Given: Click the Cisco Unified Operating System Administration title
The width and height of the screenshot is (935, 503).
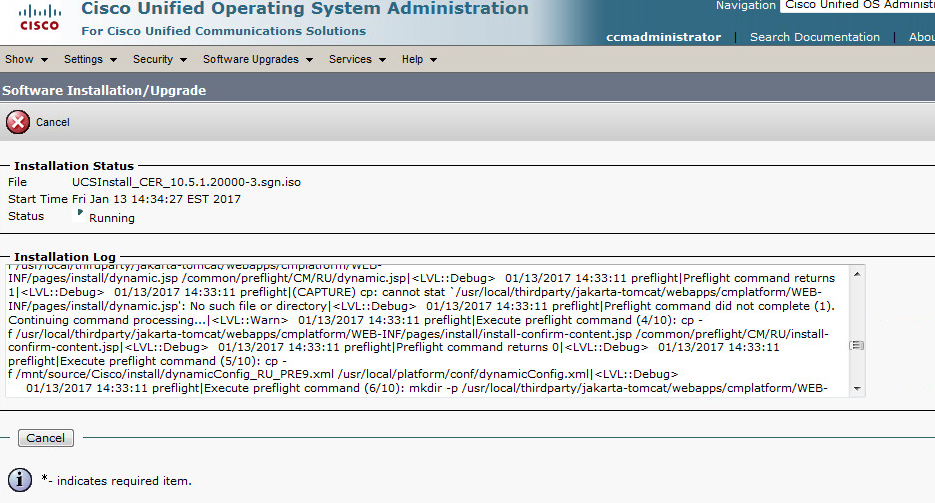Looking at the screenshot, I should tap(305, 8).
